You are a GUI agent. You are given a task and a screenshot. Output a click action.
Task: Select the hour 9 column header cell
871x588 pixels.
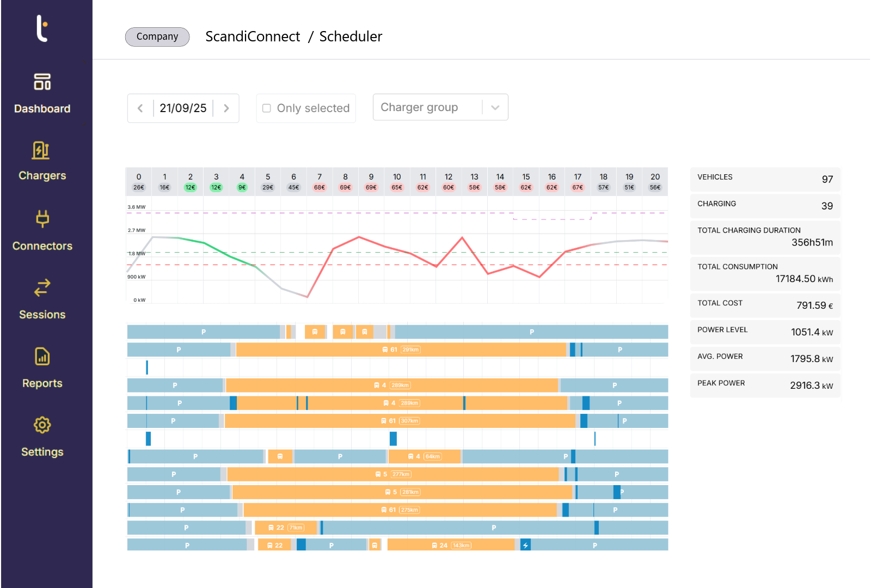371,181
